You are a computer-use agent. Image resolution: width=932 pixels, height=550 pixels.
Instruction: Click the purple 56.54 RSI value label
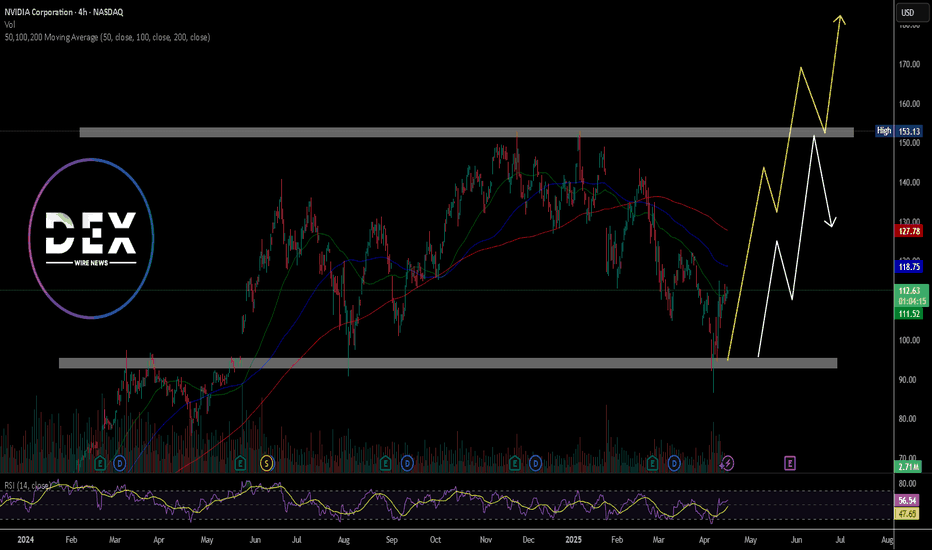click(908, 501)
